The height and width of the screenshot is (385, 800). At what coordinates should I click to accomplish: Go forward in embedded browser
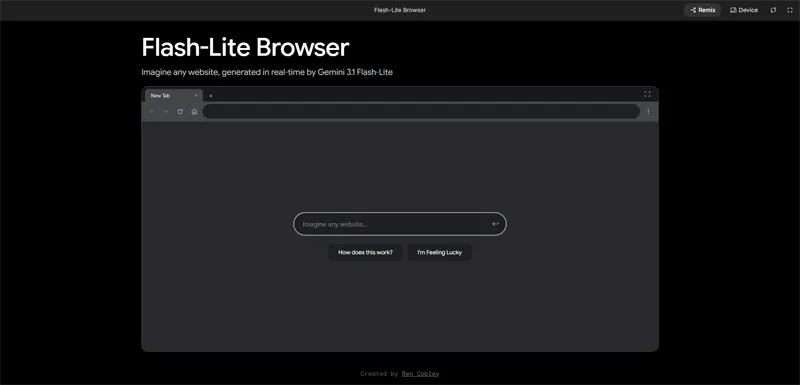click(x=166, y=112)
